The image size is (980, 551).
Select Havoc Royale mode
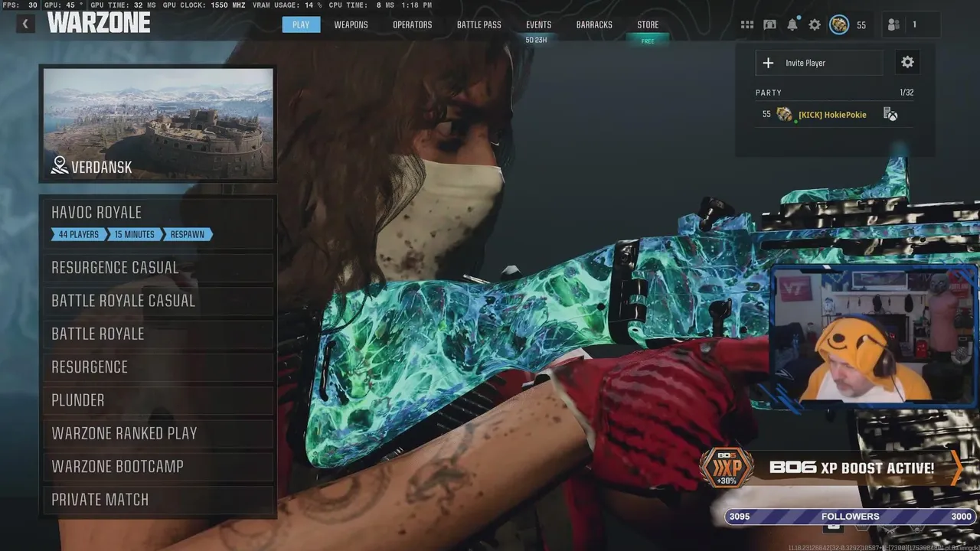pos(158,223)
